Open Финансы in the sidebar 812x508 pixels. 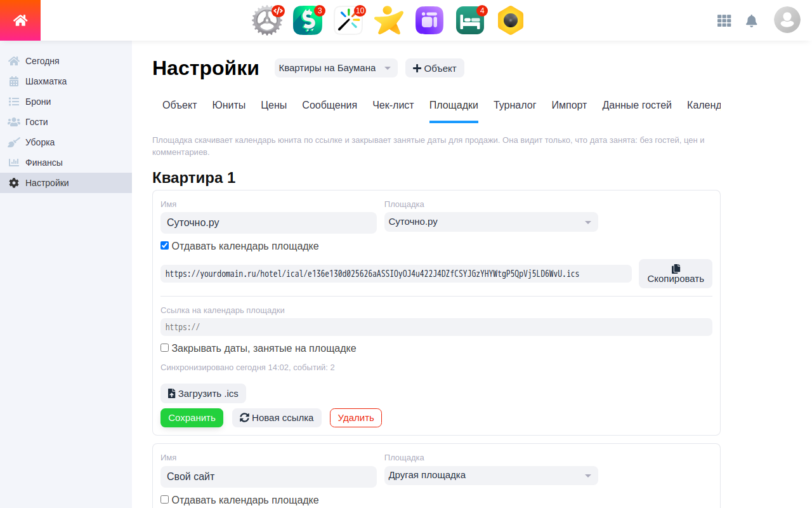66,163
